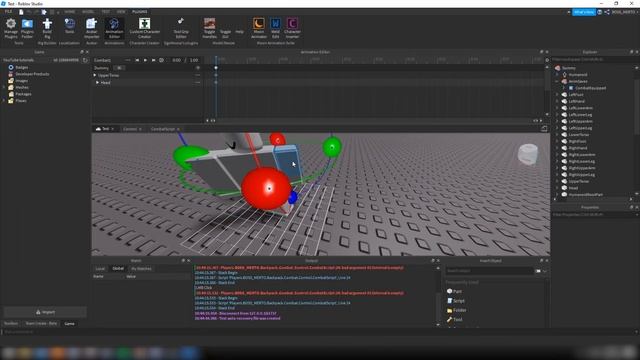Select Packages in the Game panel
The image size is (640, 360).
click(23, 94)
